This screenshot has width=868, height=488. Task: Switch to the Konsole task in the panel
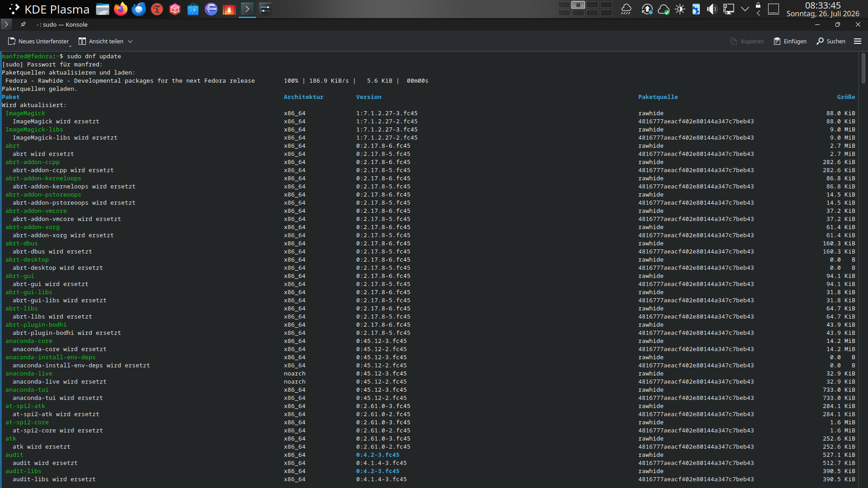(x=247, y=9)
